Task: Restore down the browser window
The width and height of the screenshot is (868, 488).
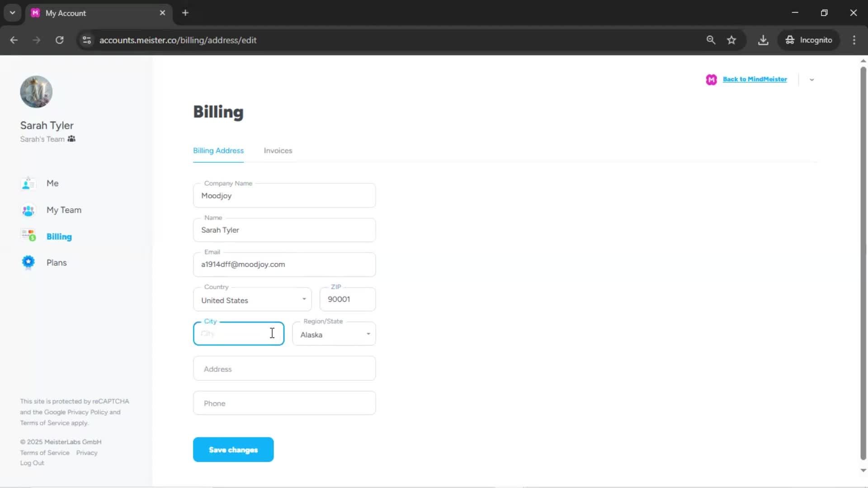Action: pos(824,13)
